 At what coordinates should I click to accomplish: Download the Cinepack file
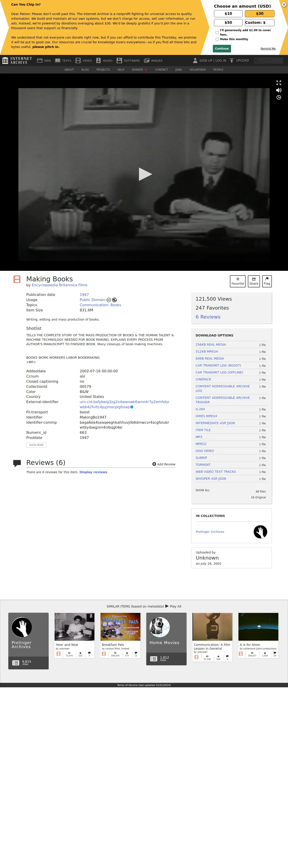(203, 379)
